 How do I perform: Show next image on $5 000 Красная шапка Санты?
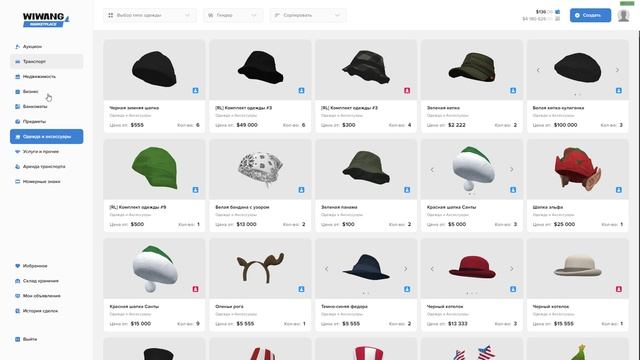tap(511, 169)
